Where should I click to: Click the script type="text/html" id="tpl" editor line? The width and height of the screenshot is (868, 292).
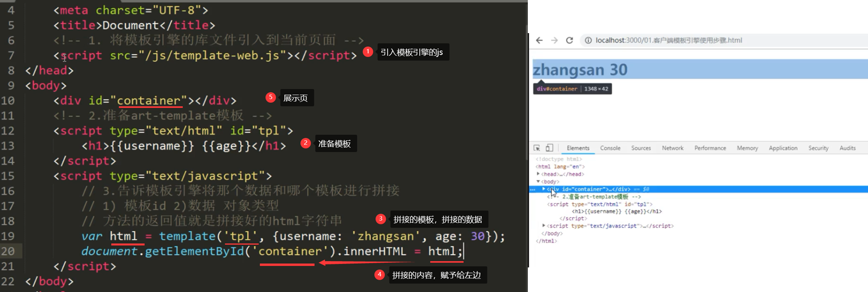click(173, 130)
